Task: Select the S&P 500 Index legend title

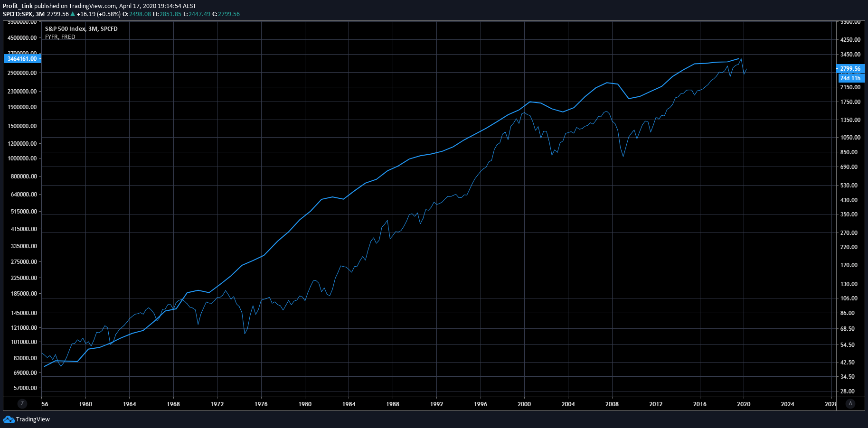Action: point(81,29)
